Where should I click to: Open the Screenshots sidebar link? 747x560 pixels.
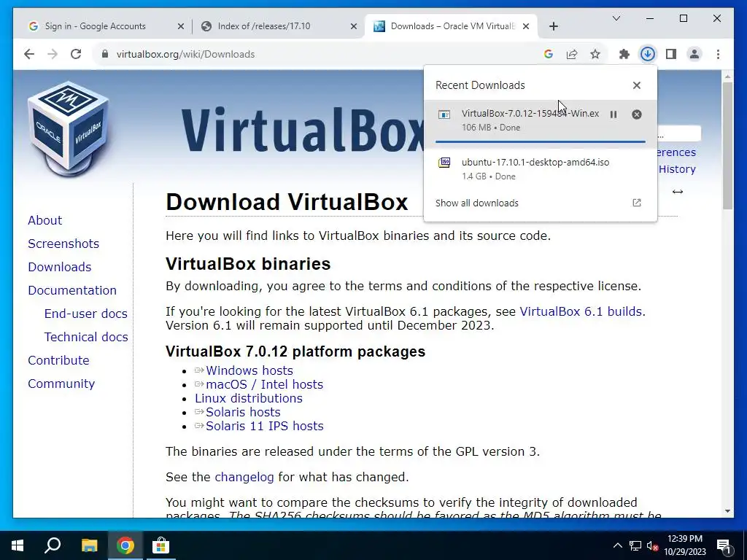coord(63,244)
